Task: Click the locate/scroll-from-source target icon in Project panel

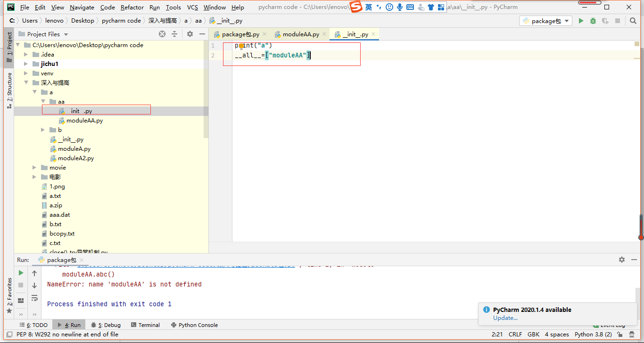Action: 162,34
